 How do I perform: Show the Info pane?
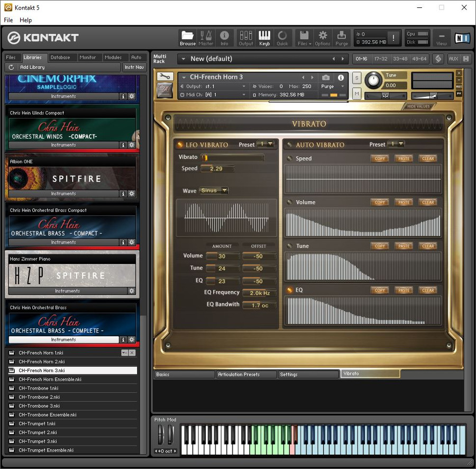[x=224, y=38]
